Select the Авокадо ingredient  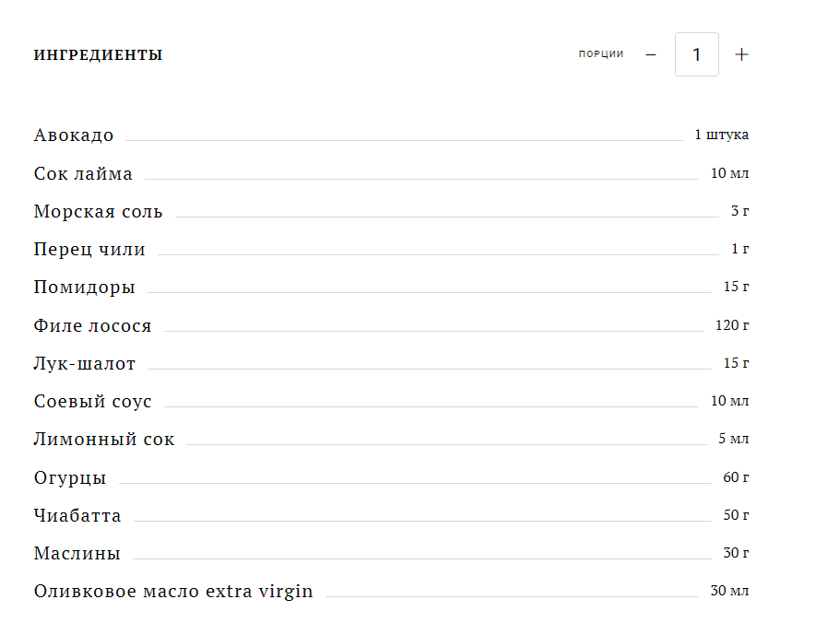(74, 135)
